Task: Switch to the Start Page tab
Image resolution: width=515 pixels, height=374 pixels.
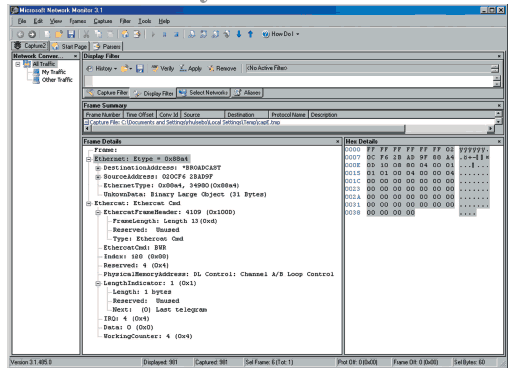Action: (69, 46)
